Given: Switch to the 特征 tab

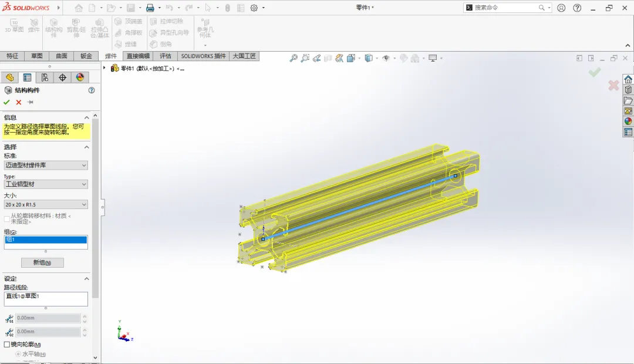Looking at the screenshot, I should [12, 56].
